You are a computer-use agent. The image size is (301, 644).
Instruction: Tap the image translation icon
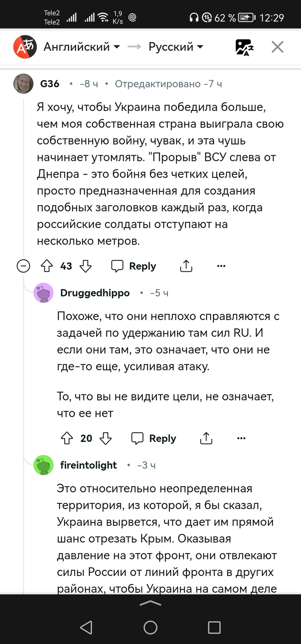click(x=244, y=47)
